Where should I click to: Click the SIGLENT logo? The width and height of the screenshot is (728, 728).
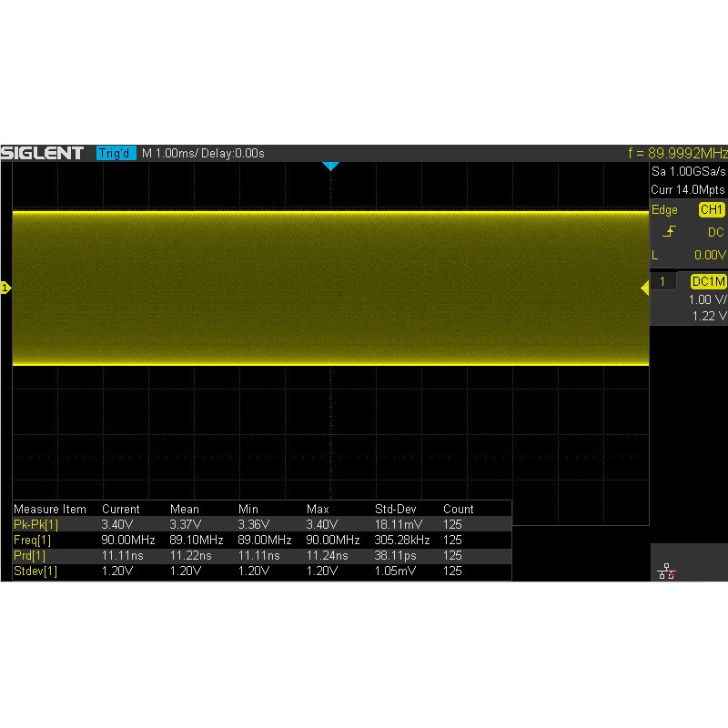point(43,152)
